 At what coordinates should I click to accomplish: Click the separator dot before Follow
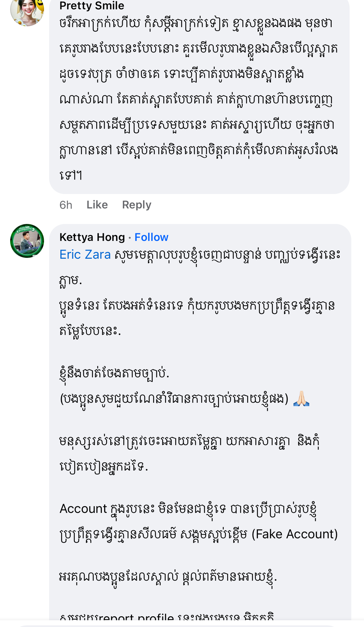pos(130,238)
